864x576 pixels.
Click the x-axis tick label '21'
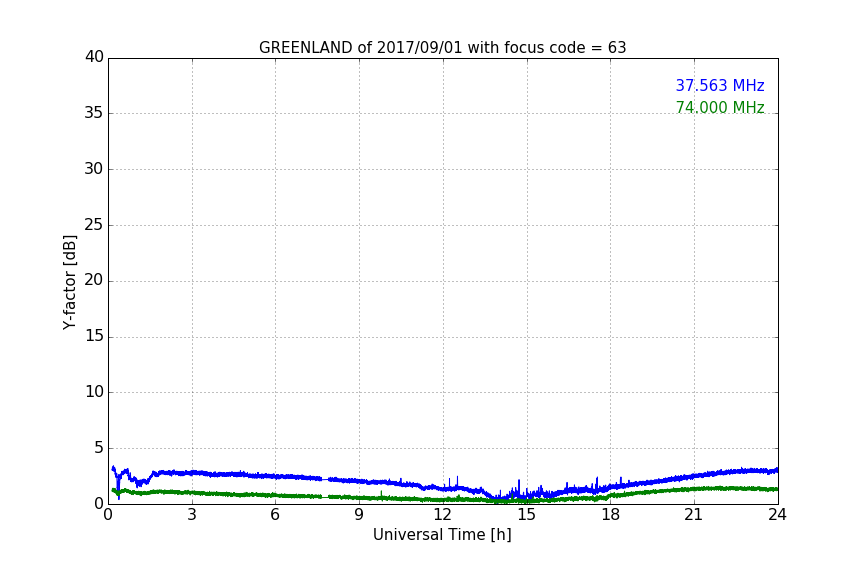tap(694, 515)
